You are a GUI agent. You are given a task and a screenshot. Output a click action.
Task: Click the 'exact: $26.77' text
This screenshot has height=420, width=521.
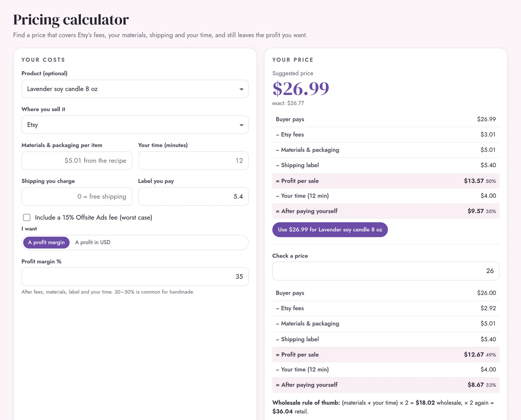pos(288,103)
